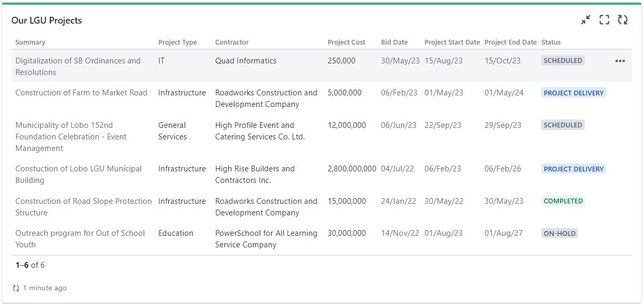Expand gadget to full screen view
The image size is (644, 305).
click(604, 20)
